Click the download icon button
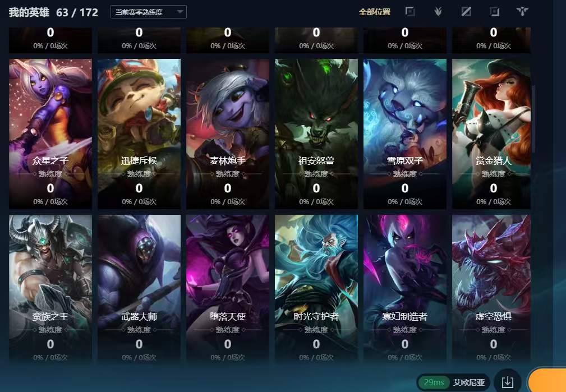Viewport: 566px width, 392px height. coord(507,382)
